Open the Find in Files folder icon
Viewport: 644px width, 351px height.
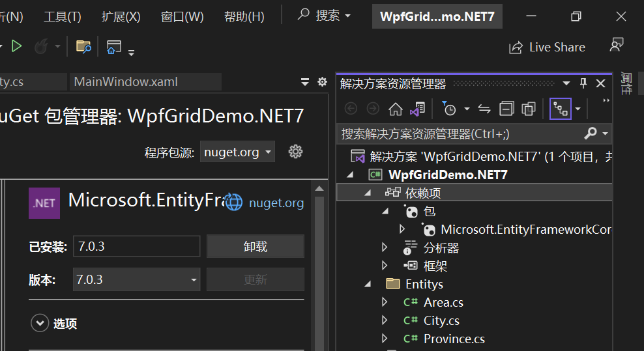click(83, 46)
